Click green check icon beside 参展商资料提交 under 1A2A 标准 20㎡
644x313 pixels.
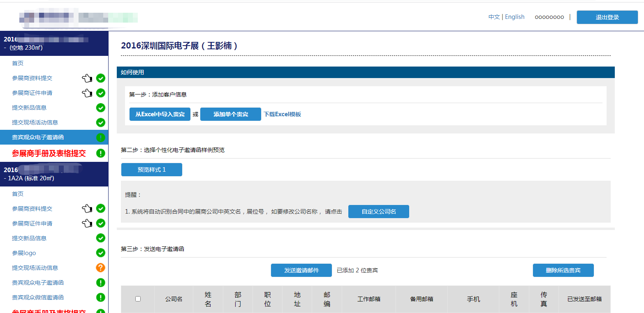pos(101,209)
